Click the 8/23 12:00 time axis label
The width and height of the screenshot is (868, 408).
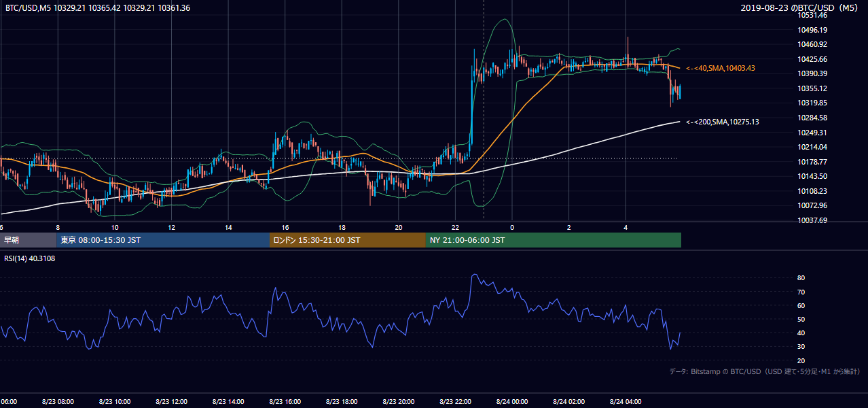click(x=171, y=401)
